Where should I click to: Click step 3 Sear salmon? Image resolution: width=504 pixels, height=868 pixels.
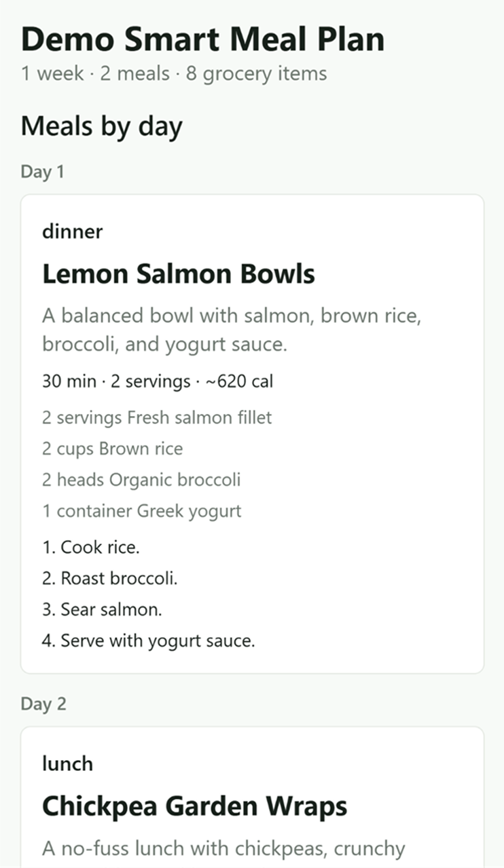coord(102,609)
